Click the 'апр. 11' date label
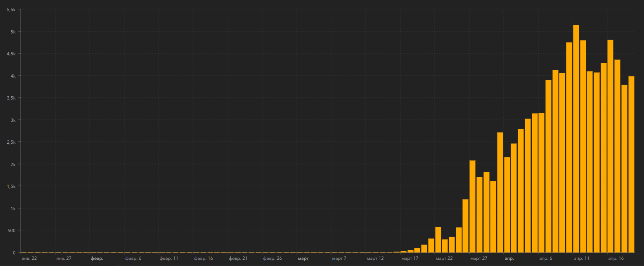The width and height of the screenshot is (644, 266). pos(581,259)
